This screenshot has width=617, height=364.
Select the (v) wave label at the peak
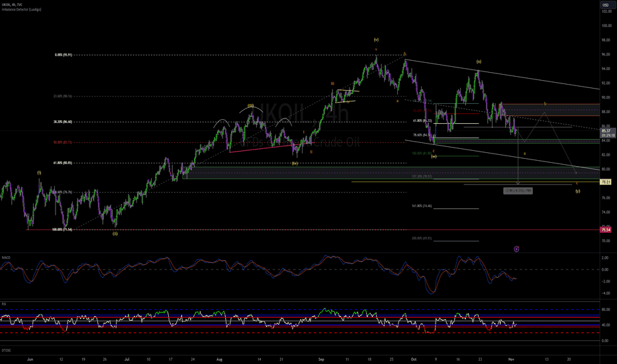(376, 40)
